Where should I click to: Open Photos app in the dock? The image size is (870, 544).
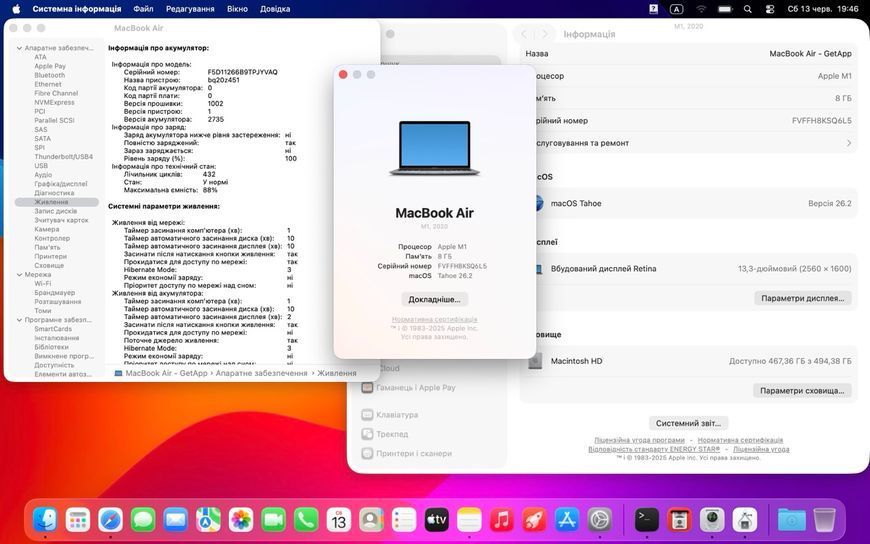[x=241, y=520]
